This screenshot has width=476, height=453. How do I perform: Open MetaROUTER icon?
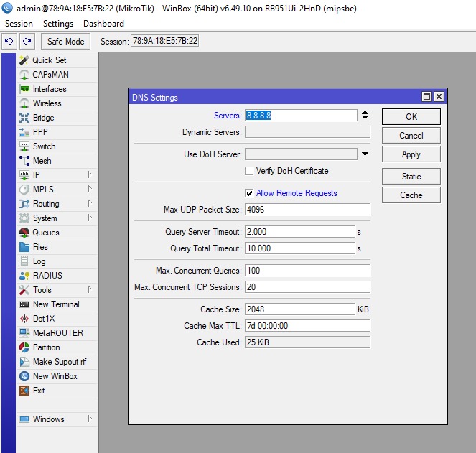[24, 333]
